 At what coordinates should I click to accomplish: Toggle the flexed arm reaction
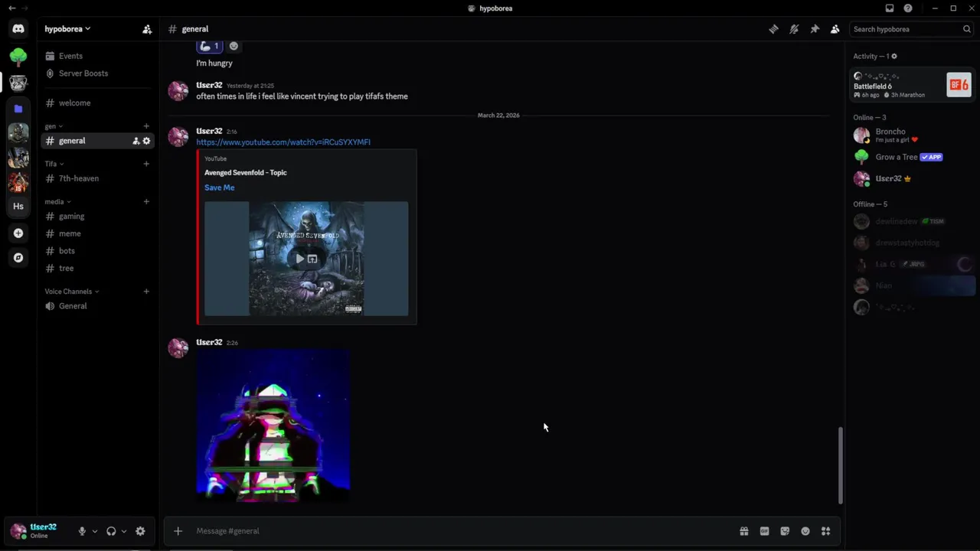pos(210,46)
